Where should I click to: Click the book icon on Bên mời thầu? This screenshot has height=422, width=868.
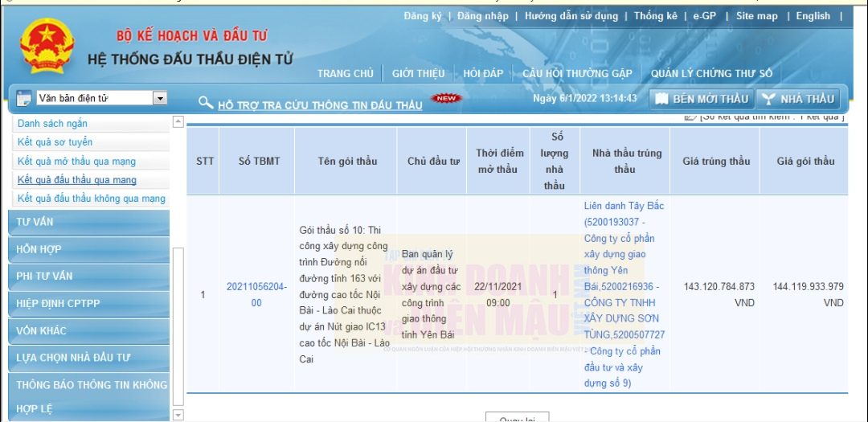pyautogui.click(x=661, y=99)
